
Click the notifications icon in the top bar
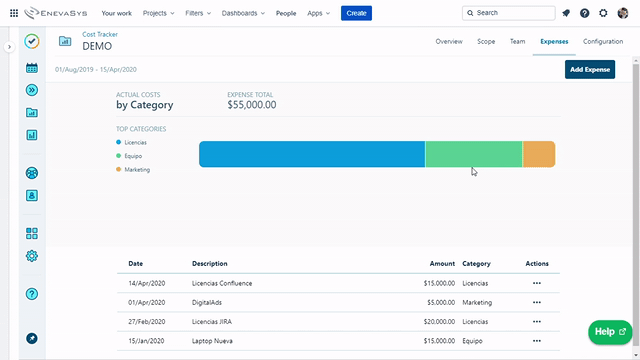coord(566,13)
